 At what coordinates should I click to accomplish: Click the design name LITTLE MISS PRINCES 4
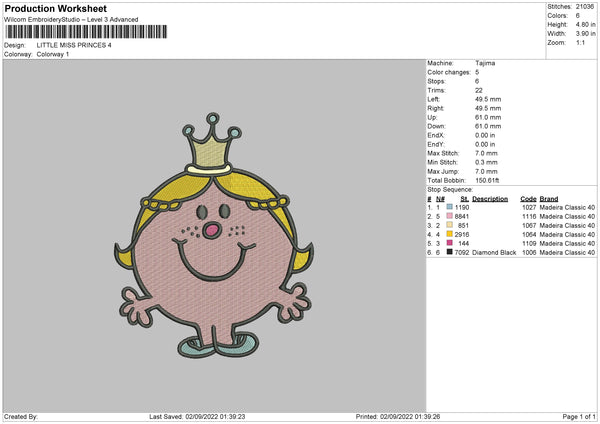pos(74,45)
